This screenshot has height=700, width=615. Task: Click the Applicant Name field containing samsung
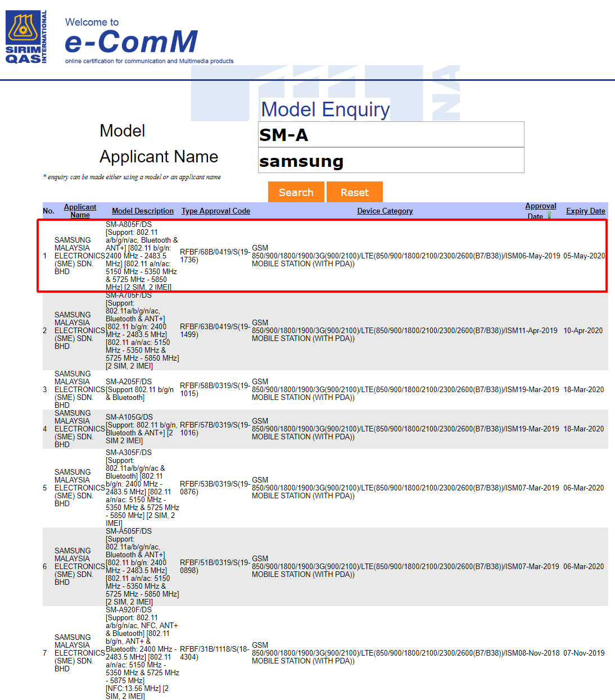pyautogui.click(x=391, y=161)
